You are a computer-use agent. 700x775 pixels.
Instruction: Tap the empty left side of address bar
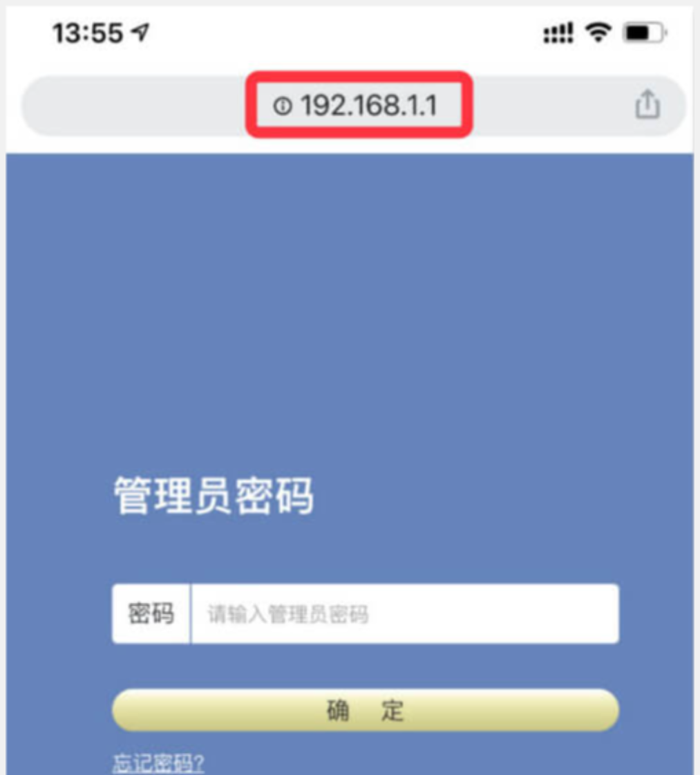pos(133,106)
